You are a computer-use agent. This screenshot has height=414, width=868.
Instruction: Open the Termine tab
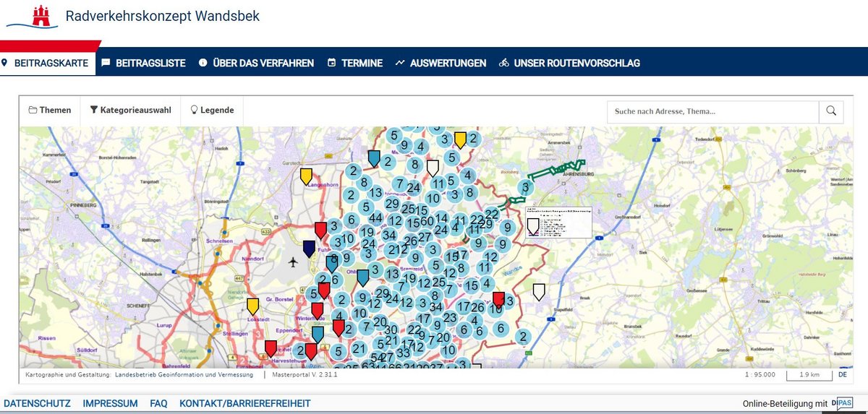355,63
